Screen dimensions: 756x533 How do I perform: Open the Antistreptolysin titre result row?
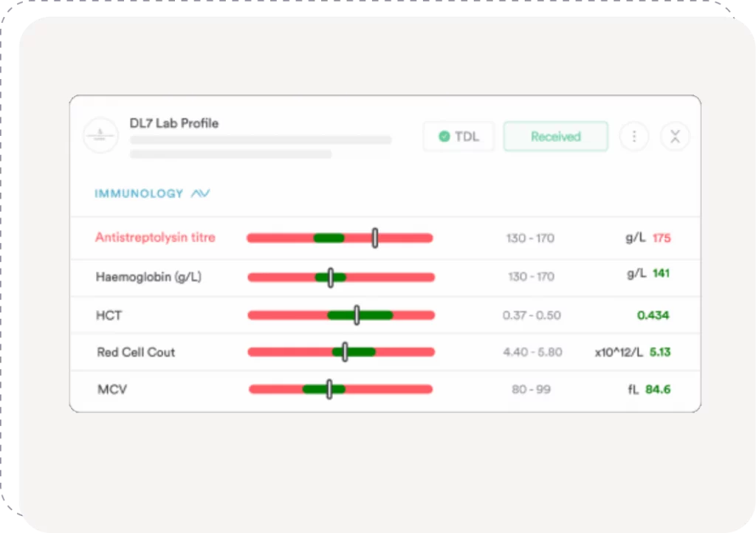pos(155,238)
